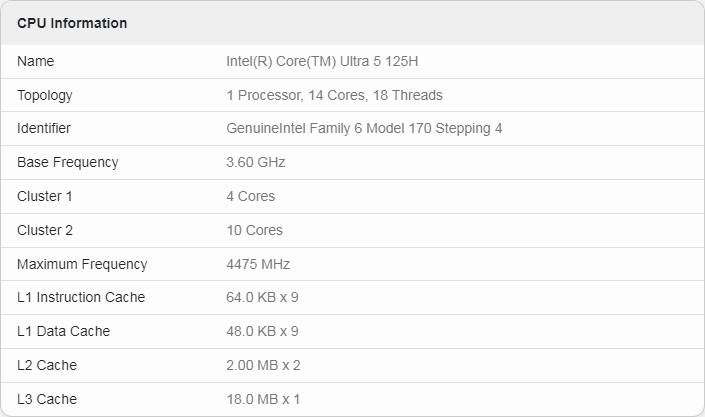The height and width of the screenshot is (417, 705).
Task: Click the 'L2 Cache' row label
Action: click(47, 365)
